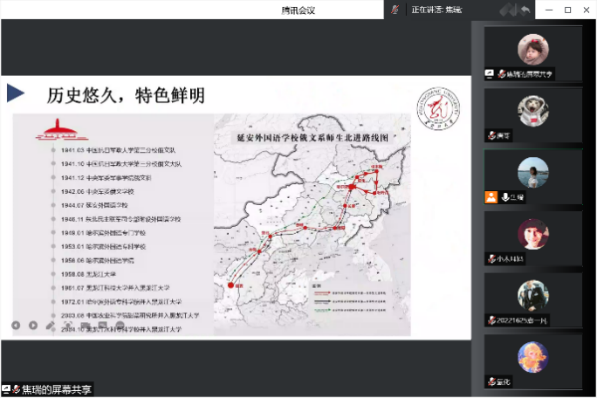Open the last round icon in slide toolbar
The height and width of the screenshot is (398, 597).
click(120, 325)
